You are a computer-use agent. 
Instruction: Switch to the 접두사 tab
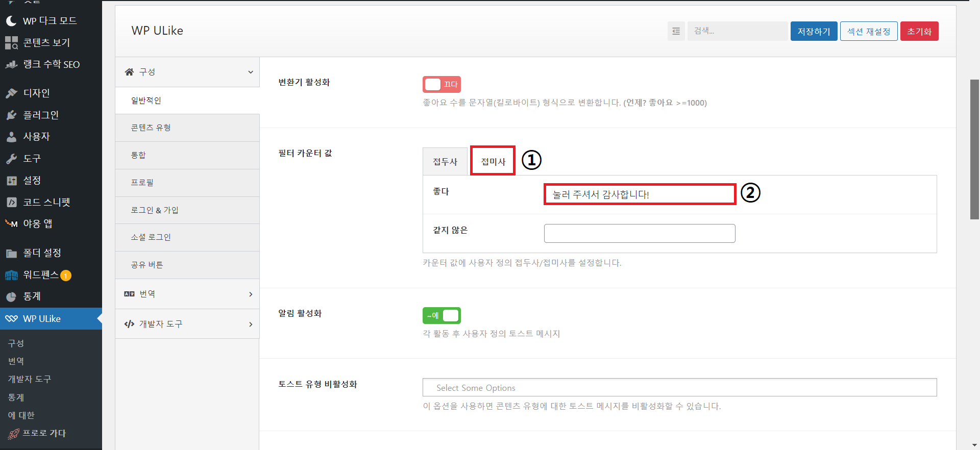pos(445,162)
